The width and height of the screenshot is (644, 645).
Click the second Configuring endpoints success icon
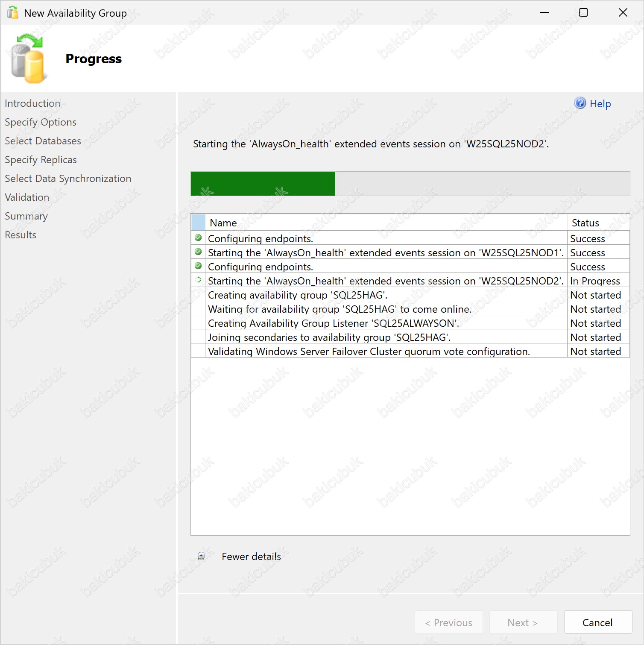point(198,266)
